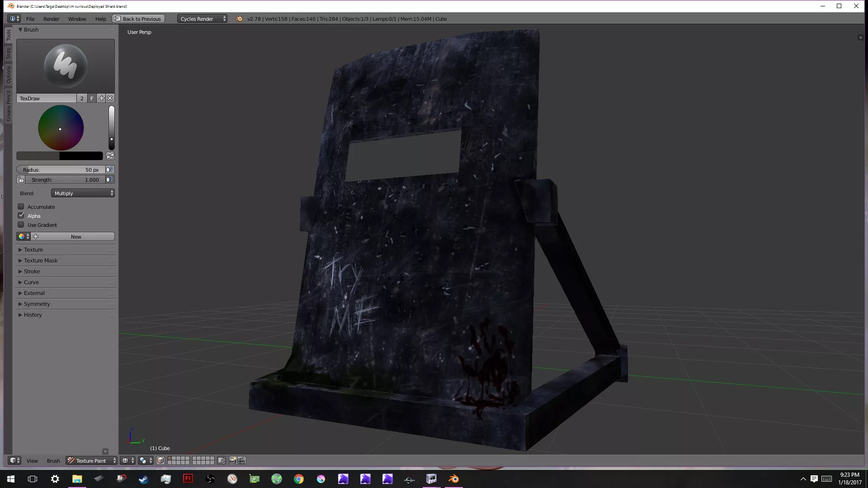The image size is (868, 488).
Task: Enable Use Gradient checkbox
Action: click(21, 225)
